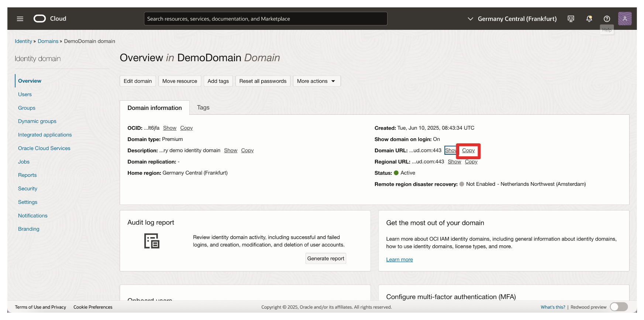Open the user profile avatar
The height and width of the screenshot is (320, 644).
624,18
